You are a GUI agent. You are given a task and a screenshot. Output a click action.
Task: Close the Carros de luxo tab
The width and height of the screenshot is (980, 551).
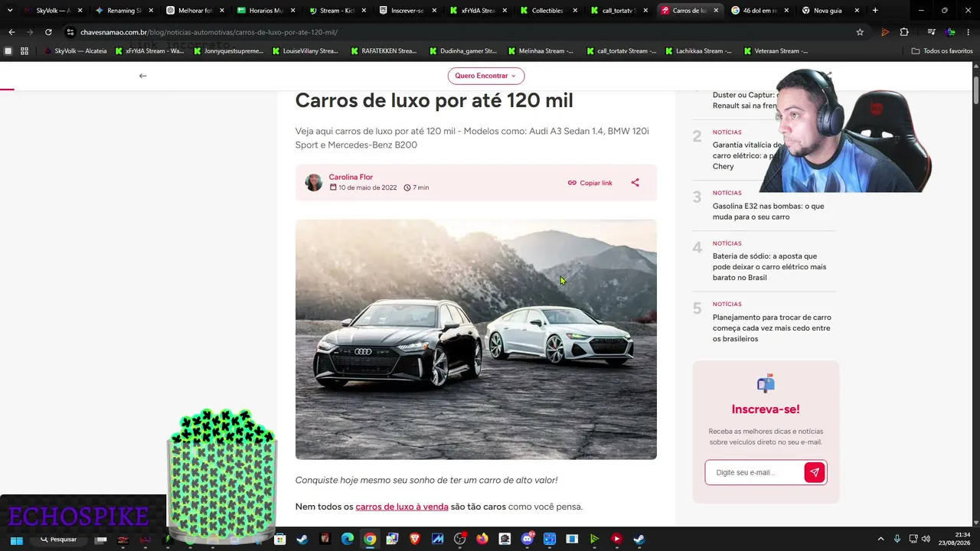[716, 11]
